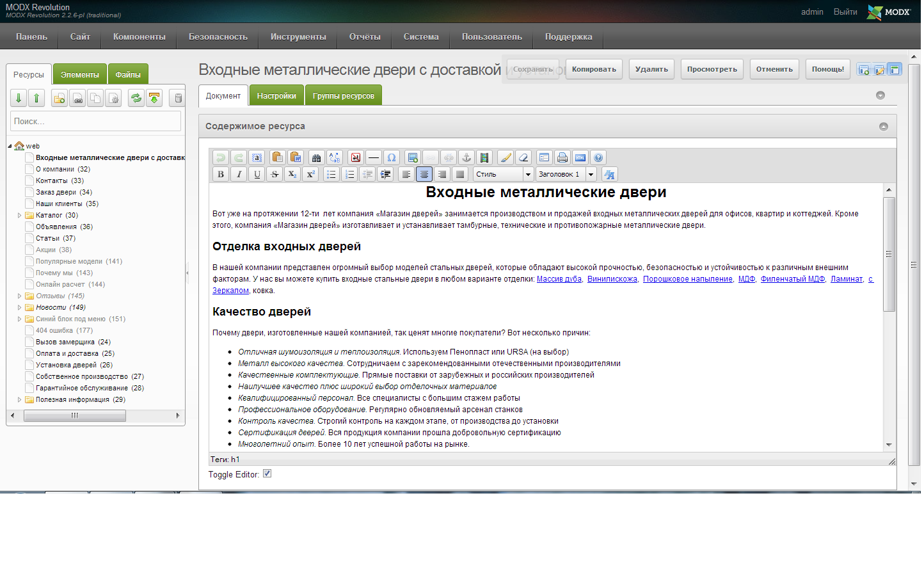Expand all tree nodes with down arrow icon
This screenshot has height=576, width=924.
click(x=19, y=98)
